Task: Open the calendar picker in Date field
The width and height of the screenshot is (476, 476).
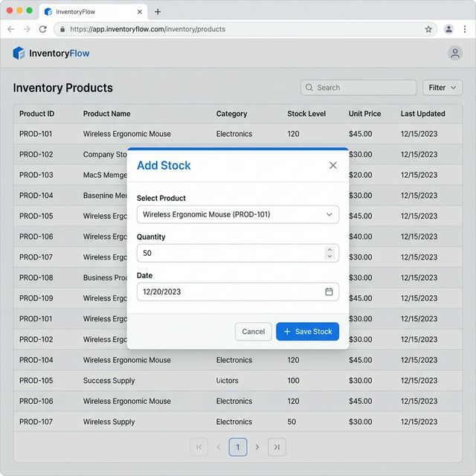Action: (x=329, y=292)
